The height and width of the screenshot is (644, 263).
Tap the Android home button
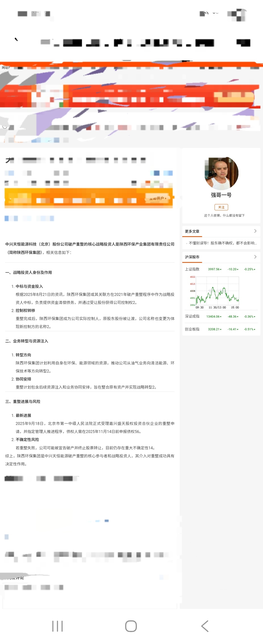[x=131, y=626]
